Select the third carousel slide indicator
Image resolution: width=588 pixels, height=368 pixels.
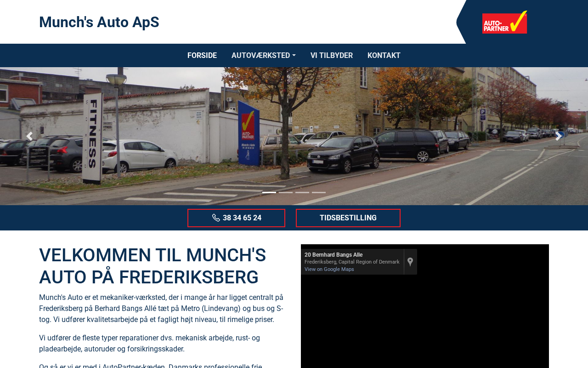click(x=302, y=192)
